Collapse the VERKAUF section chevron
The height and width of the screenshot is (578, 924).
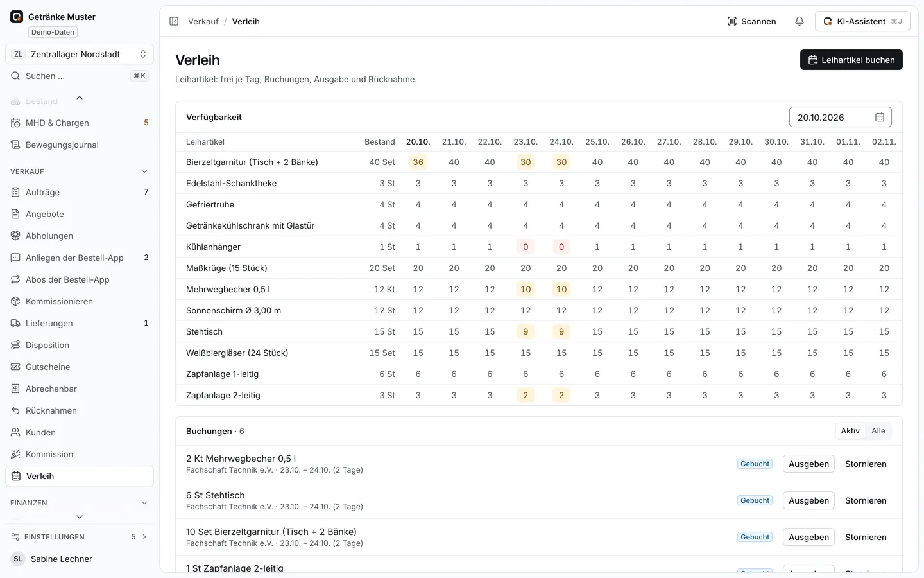click(x=144, y=171)
